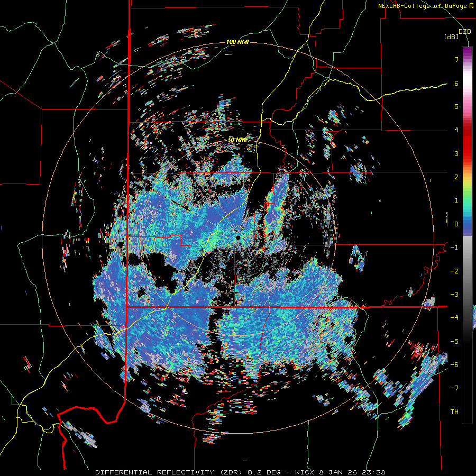Click the [dB] units label
This screenshot has width=476, height=476.
[452, 37]
